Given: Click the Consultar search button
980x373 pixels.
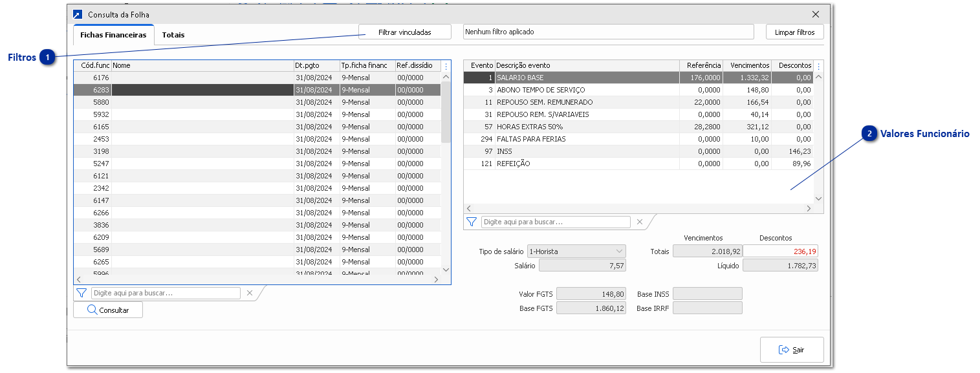Looking at the screenshot, I should (108, 310).
